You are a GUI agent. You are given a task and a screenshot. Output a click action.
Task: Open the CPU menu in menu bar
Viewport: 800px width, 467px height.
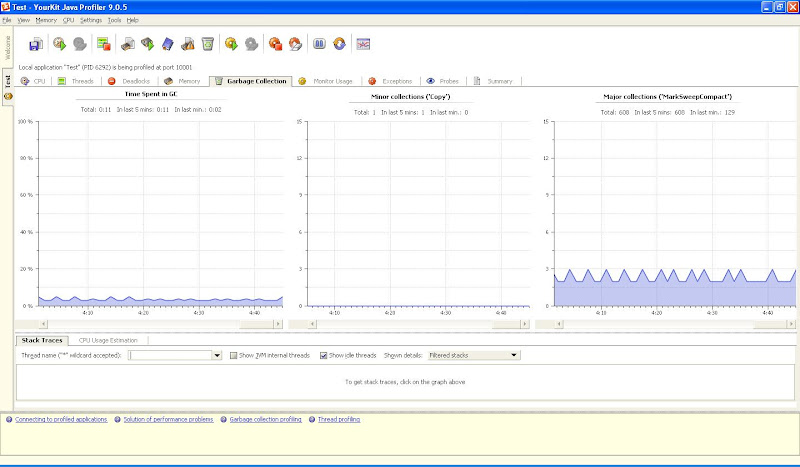pyautogui.click(x=68, y=20)
